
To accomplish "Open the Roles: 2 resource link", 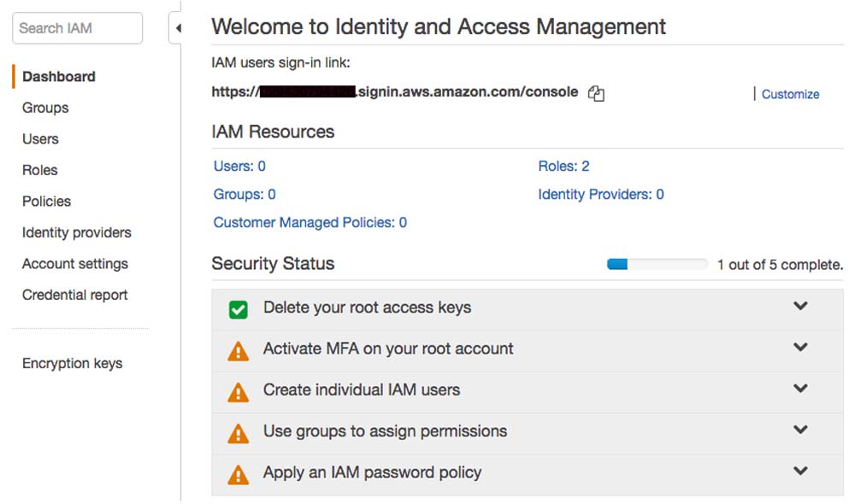I will point(563,167).
